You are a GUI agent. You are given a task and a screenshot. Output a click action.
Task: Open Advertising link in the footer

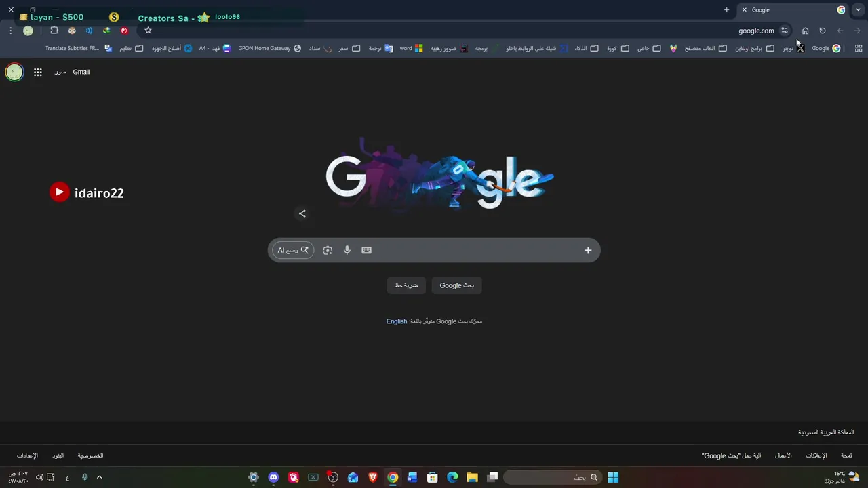point(816,455)
